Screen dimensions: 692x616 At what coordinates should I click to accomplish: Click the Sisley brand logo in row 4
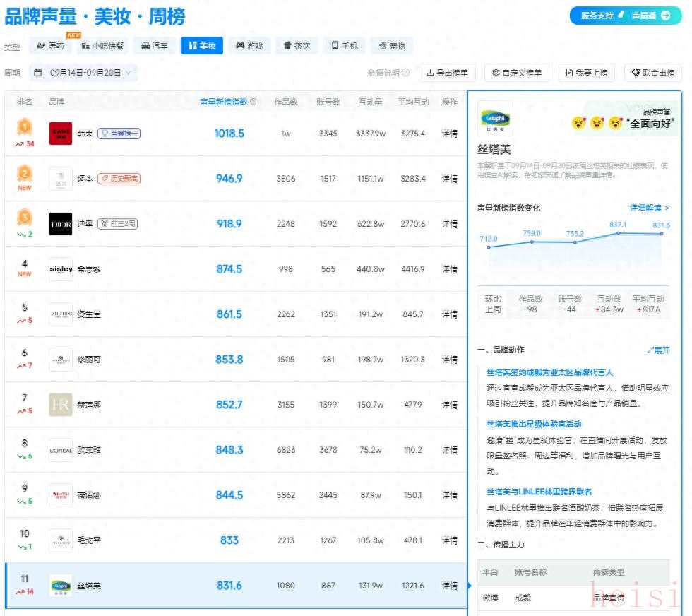point(61,269)
